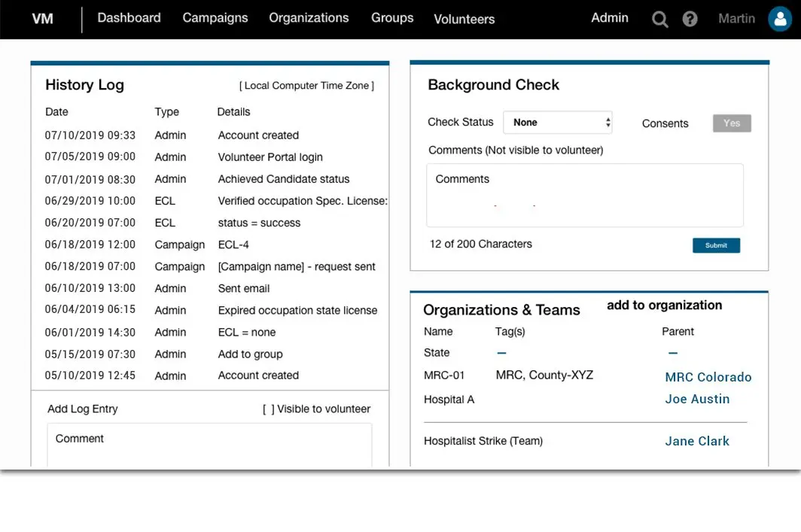Viewport: 801px width, 532px height.
Task: Click the add to organization link
Action: pyautogui.click(x=664, y=306)
